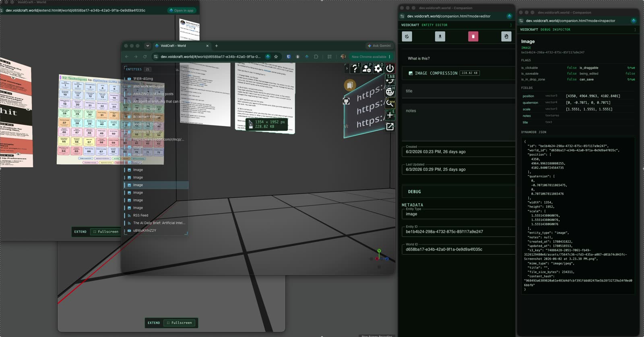Click the Chrome profile avatar
This screenshot has width=644, height=337.
click(x=343, y=57)
